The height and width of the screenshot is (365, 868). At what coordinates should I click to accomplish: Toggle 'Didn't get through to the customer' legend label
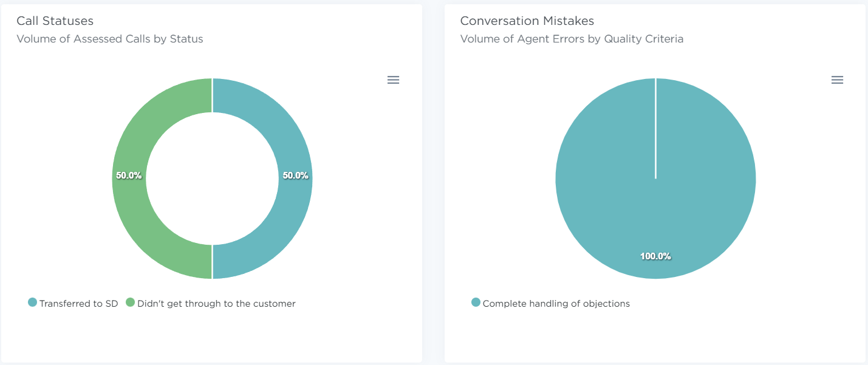(216, 304)
